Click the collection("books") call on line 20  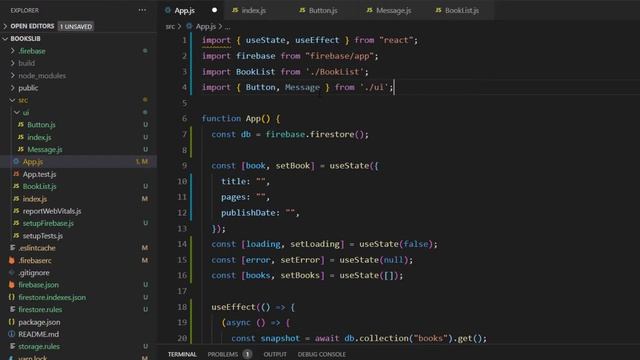tap(406, 338)
